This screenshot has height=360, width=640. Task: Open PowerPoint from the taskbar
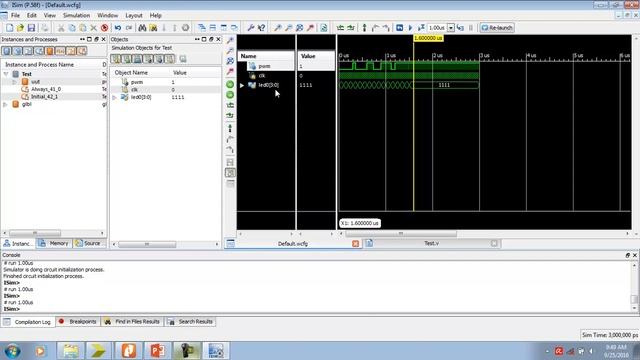tap(158, 351)
